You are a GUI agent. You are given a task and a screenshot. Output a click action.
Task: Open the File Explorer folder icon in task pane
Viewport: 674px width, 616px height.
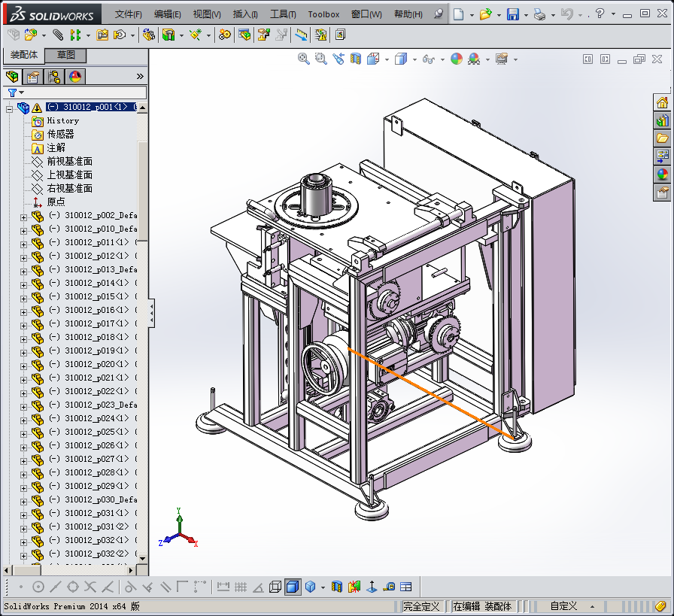pyautogui.click(x=663, y=138)
